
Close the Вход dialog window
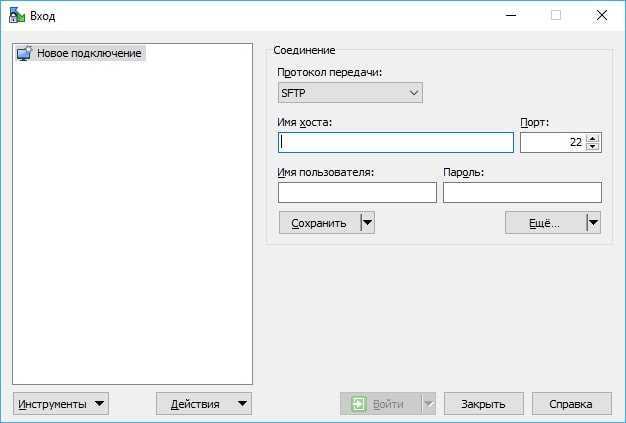point(602,15)
